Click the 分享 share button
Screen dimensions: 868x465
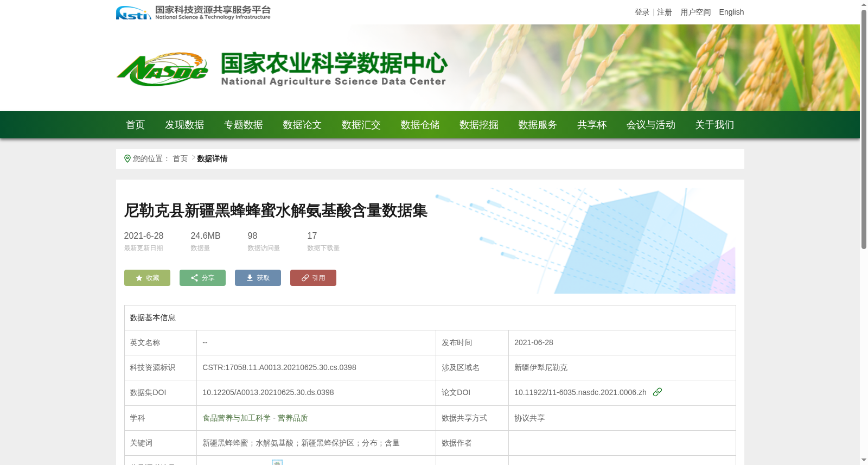coord(202,278)
